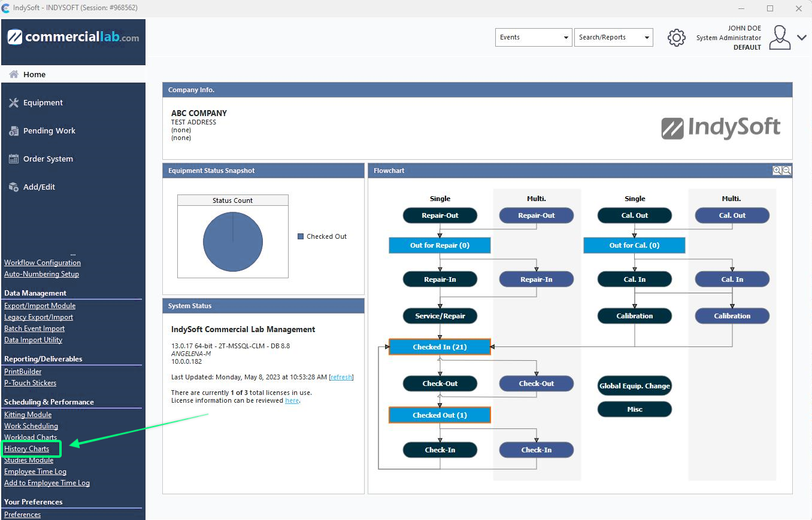Click the user profile avatar icon
This screenshot has width=812, height=520.
780,37
